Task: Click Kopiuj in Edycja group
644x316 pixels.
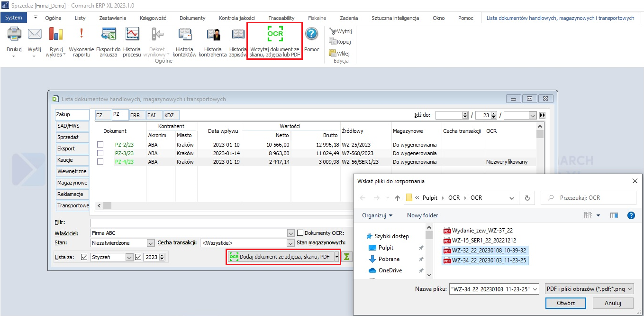Action: [340, 42]
